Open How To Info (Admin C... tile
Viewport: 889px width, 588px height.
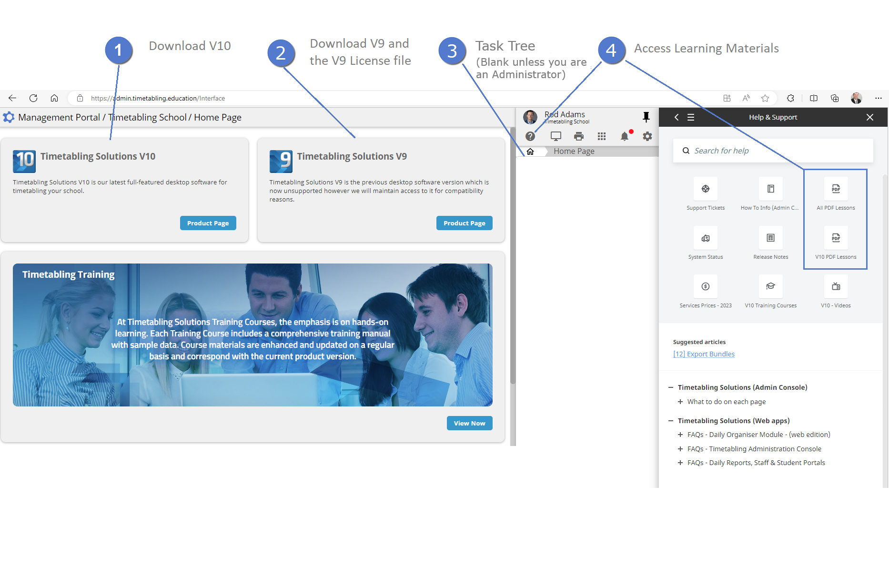click(770, 194)
